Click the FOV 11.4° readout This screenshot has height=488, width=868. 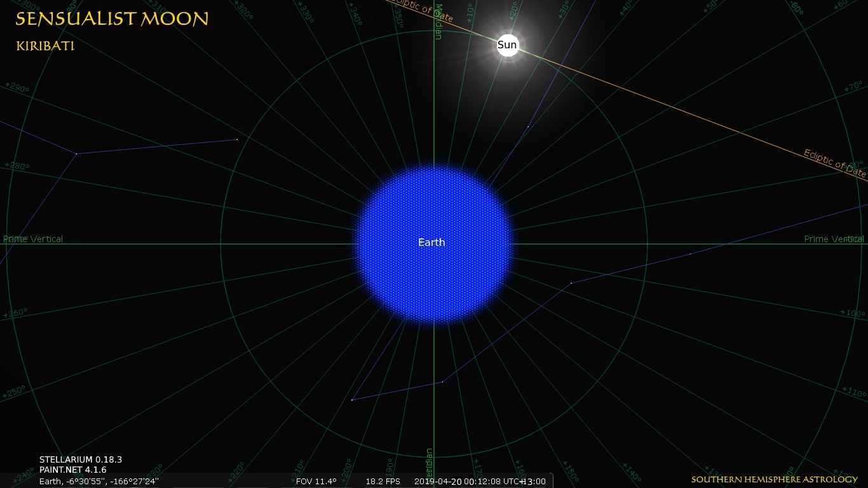tap(316, 481)
